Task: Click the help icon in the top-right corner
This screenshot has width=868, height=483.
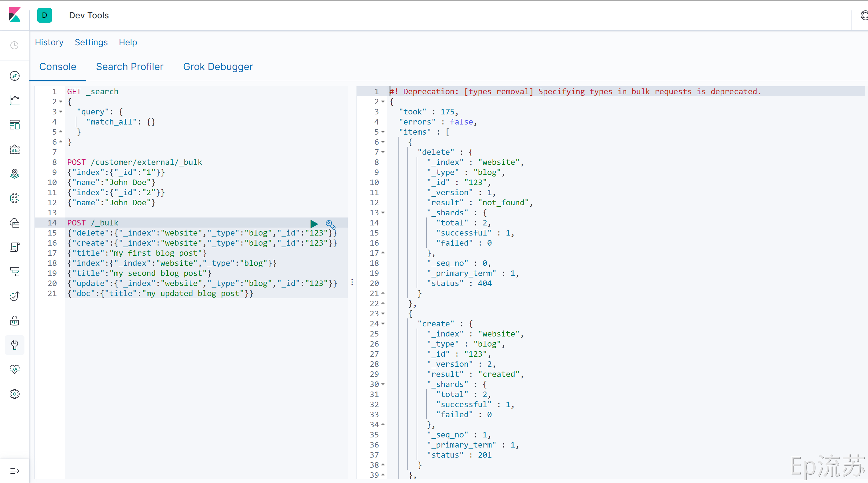Action: point(864,15)
